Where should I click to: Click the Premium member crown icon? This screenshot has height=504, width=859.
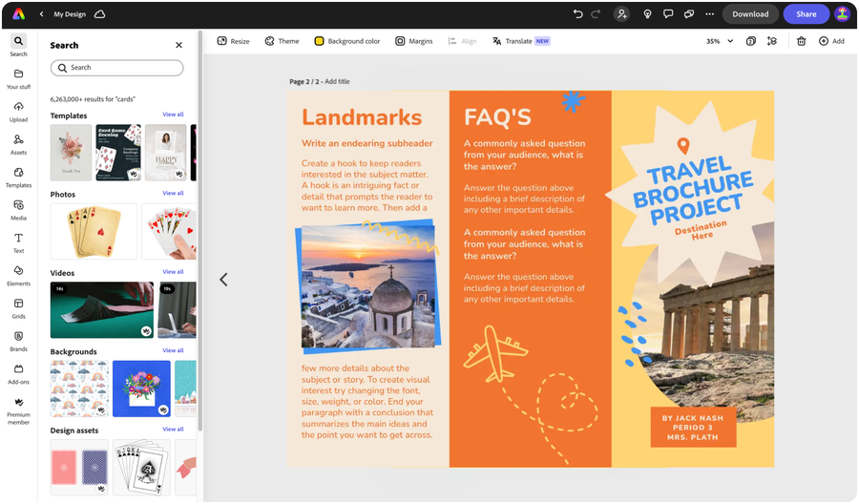click(19, 402)
